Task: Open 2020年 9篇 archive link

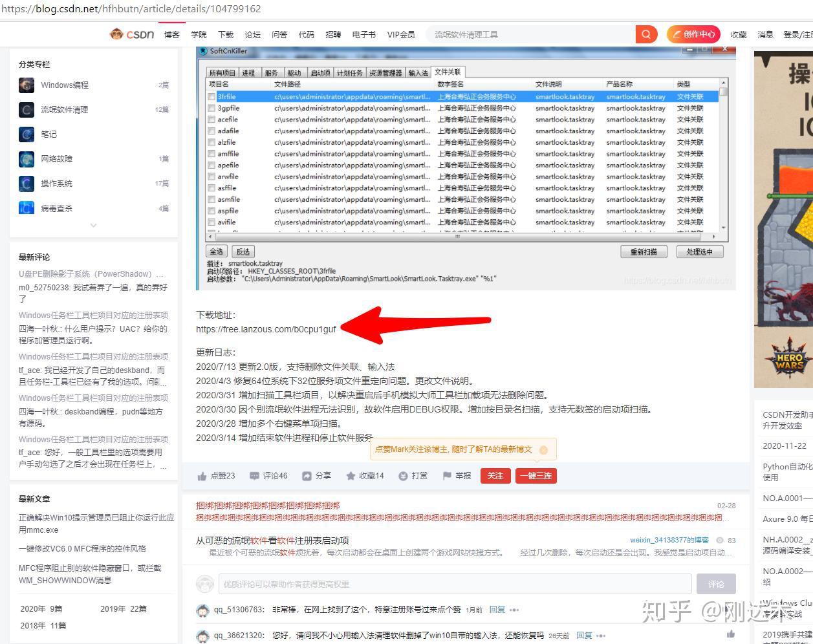Action: coord(41,609)
